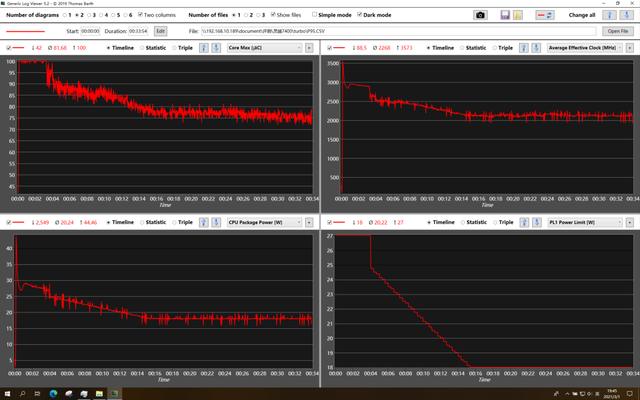Show hidden system tray icons chevron
The image size is (640, 400).
[567, 394]
